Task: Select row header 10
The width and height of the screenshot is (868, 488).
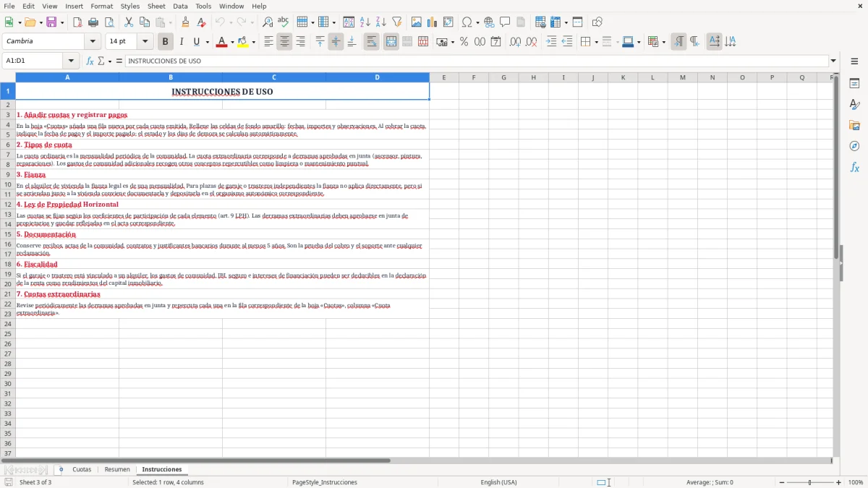Action: tap(8, 184)
